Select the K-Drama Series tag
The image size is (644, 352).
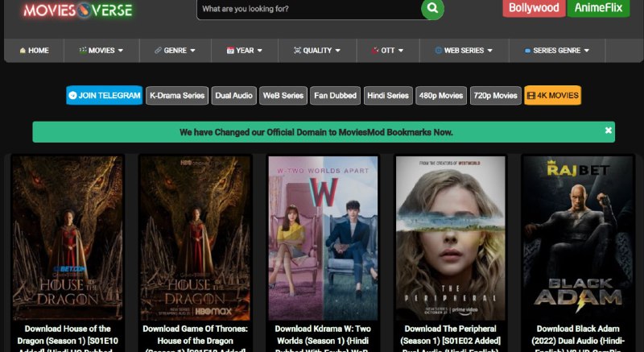click(177, 95)
